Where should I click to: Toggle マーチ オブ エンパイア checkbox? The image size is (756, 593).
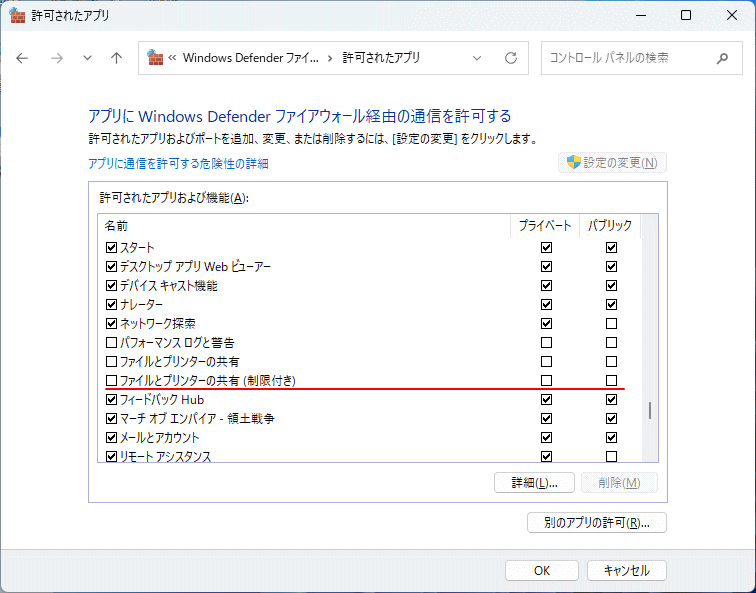[x=111, y=418]
